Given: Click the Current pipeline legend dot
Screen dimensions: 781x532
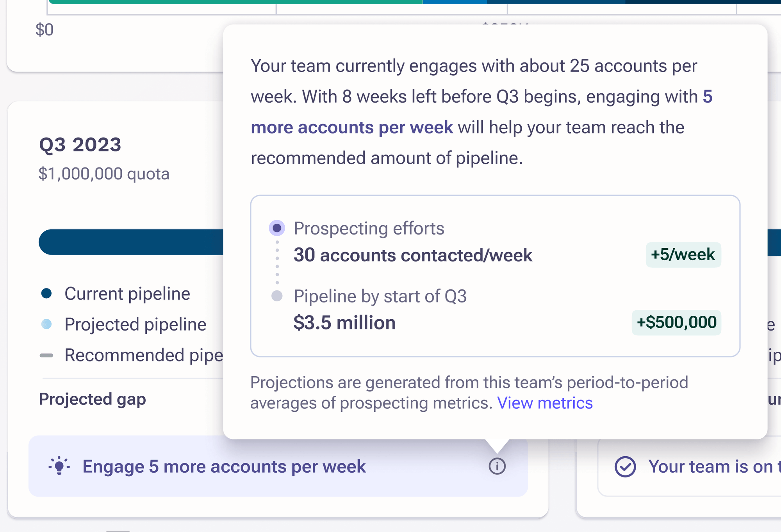Looking at the screenshot, I should (x=46, y=294).
